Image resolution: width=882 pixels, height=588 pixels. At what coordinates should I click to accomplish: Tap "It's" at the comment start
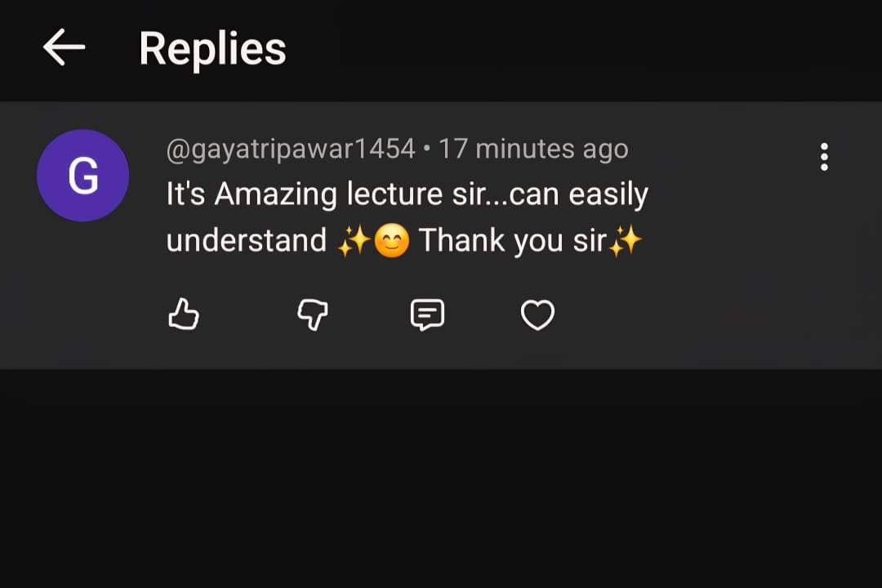pos(185,195)
